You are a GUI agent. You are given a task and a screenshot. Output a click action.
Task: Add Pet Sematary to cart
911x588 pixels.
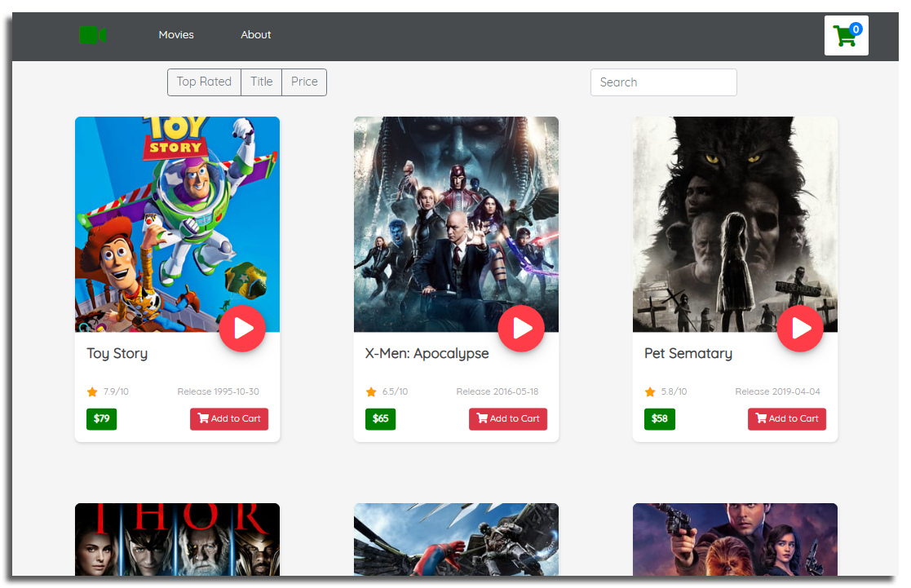787,419
